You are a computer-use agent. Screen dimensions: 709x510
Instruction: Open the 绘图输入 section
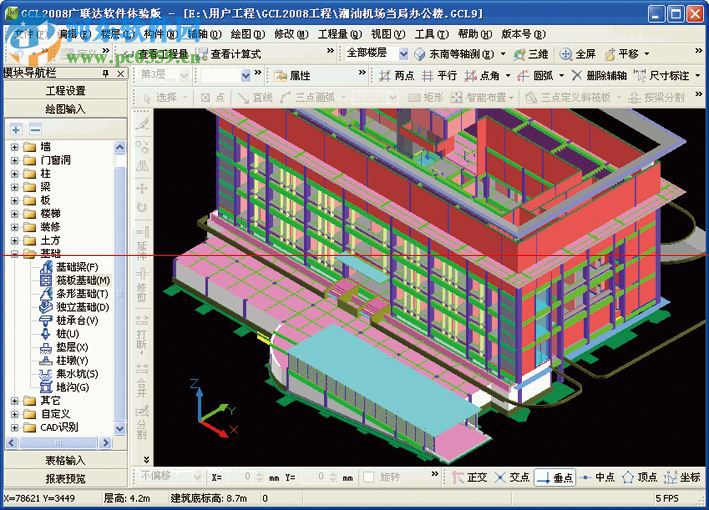pyautogui.click(x=66, y=109)
